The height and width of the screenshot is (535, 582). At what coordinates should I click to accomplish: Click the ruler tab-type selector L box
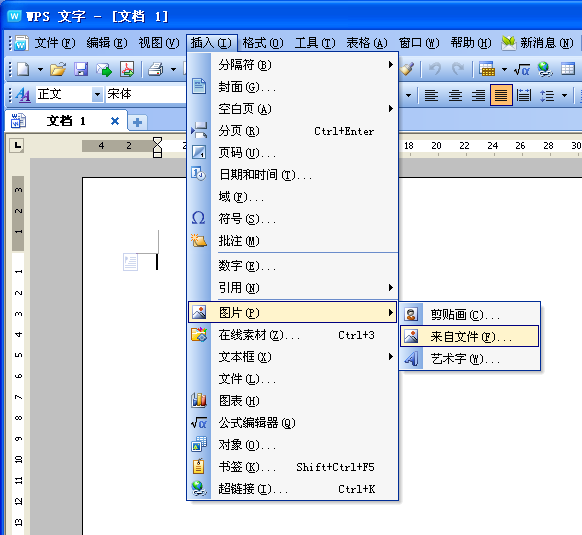pyautogui.click(x=17, y=145)
